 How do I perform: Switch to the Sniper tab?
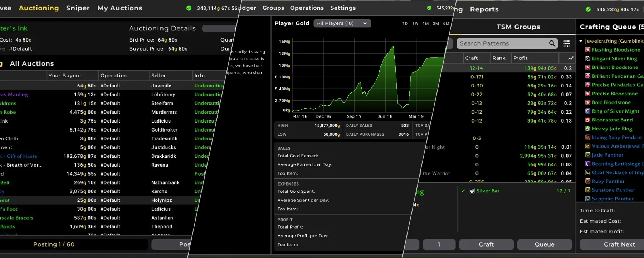pos(78,8)
